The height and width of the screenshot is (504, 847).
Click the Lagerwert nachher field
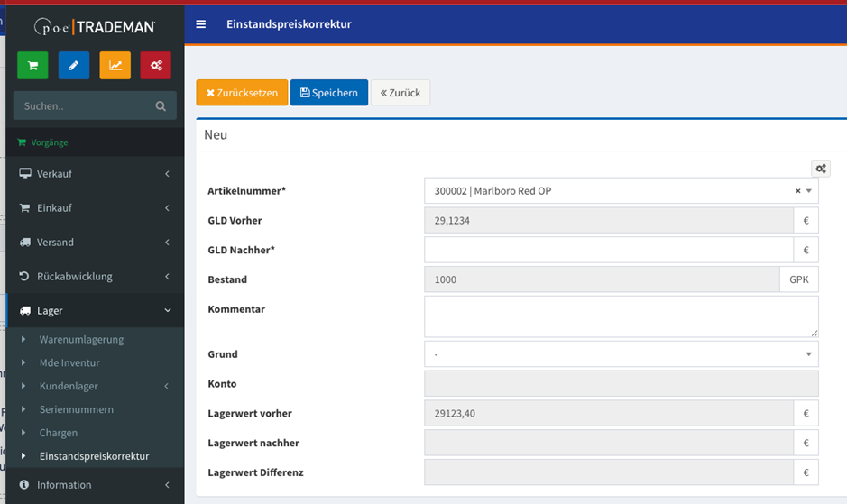coord(609,443)
